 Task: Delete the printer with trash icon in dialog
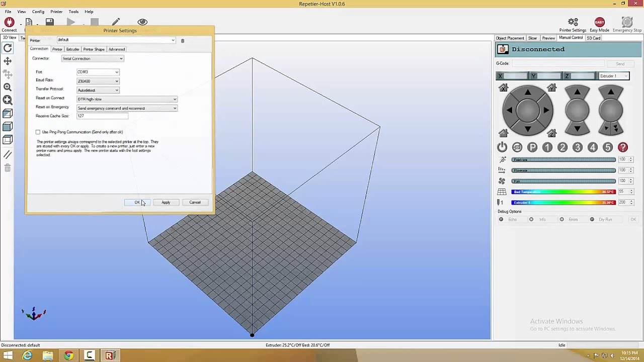pyautogui.click(x=183, y=41)
